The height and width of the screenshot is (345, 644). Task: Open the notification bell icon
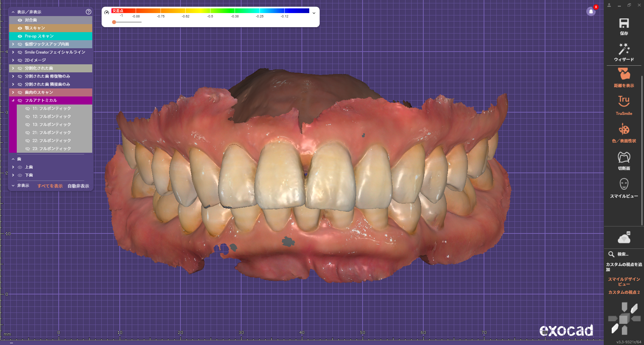pyautogui.click(x=591, y=11)
